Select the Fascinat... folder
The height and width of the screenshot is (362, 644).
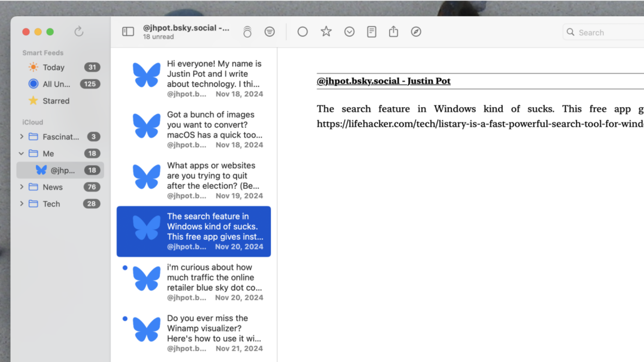[61, 137]
